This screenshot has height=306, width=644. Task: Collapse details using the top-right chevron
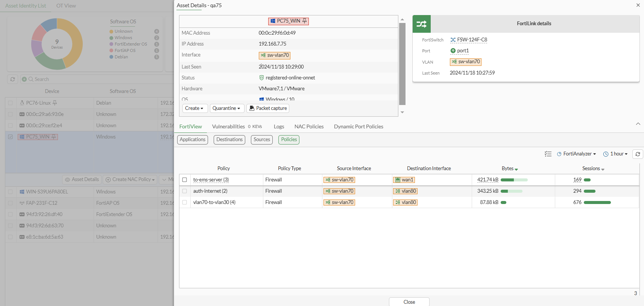638,124
